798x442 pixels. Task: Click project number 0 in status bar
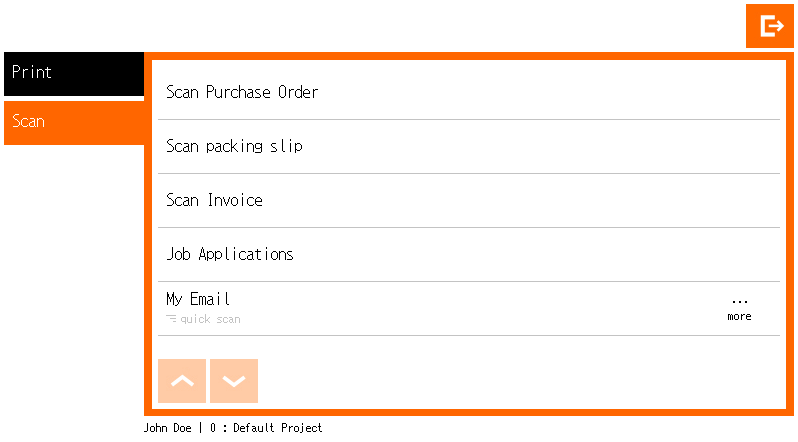click(x=213, y=428)
